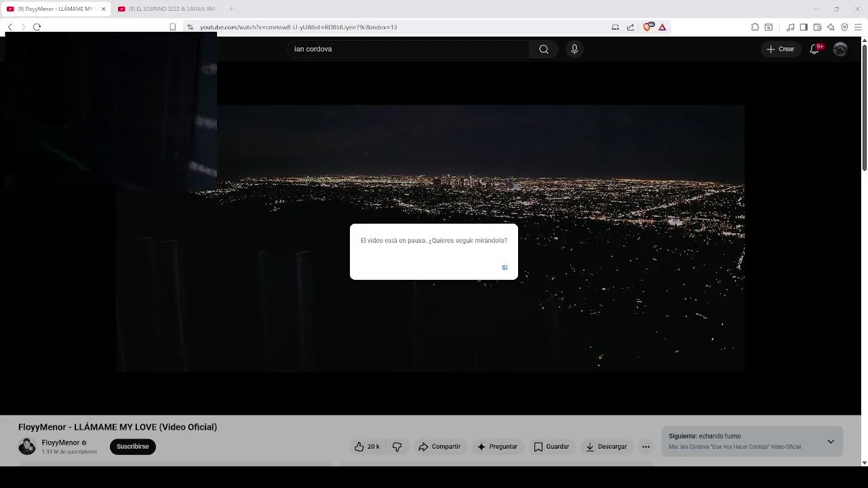868x488 pixels.
Task: Click the address bar URL
Action: pyautogui.click(x=298, y=27)
